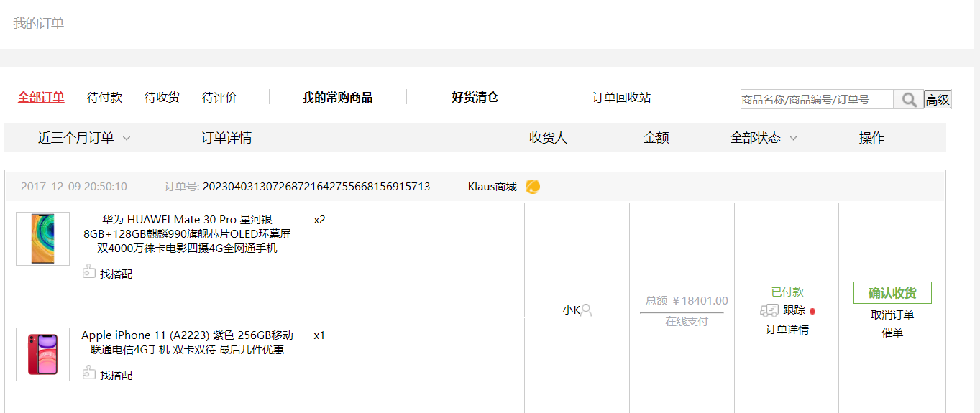Open 订单详情 link in status column
The image size is (980, 413).
click(x=787, y=330)
